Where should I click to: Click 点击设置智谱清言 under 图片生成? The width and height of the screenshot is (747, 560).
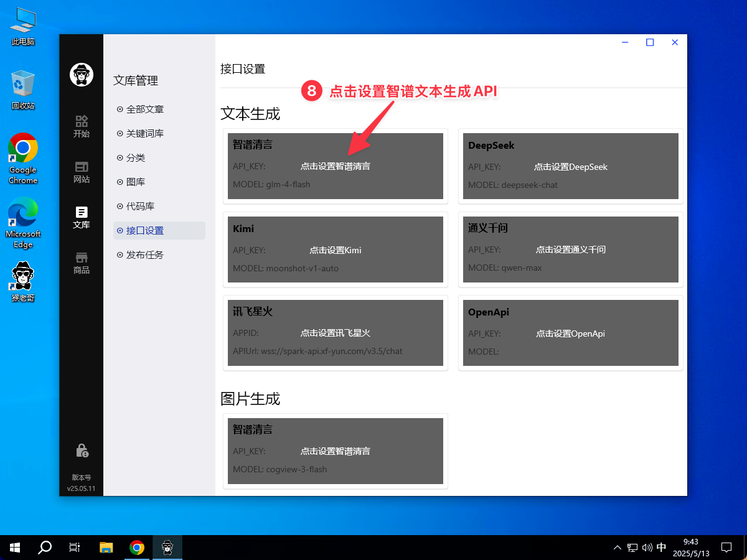[x=336, y=452]
